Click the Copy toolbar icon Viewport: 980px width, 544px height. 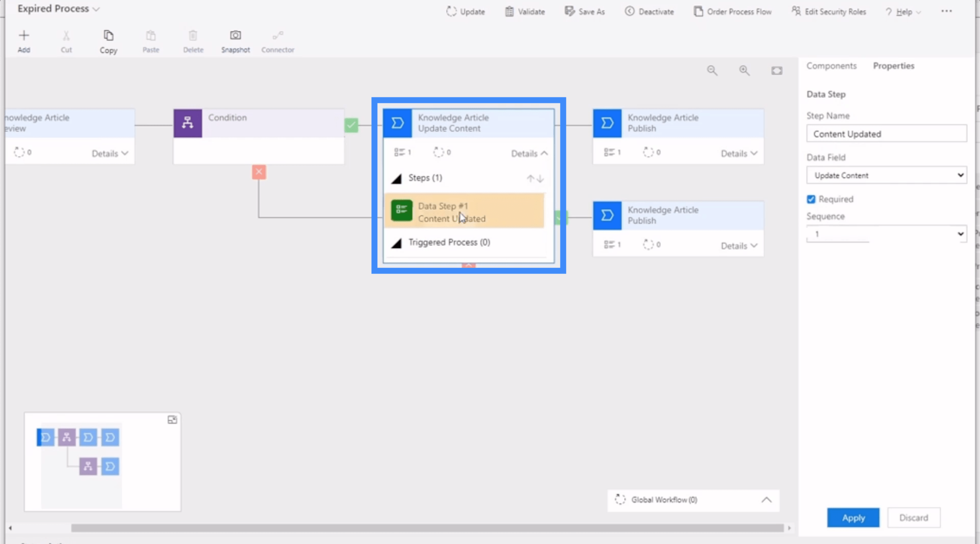pyautogui.click(x=108, y=36)
